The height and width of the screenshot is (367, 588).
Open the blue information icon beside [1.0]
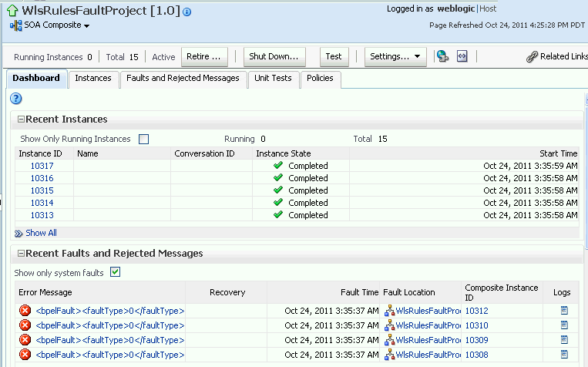(x=186, y=12)
